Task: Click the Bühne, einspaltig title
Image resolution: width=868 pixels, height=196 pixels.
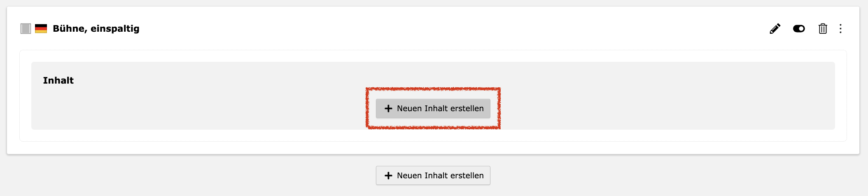Action: pos(96,29)
